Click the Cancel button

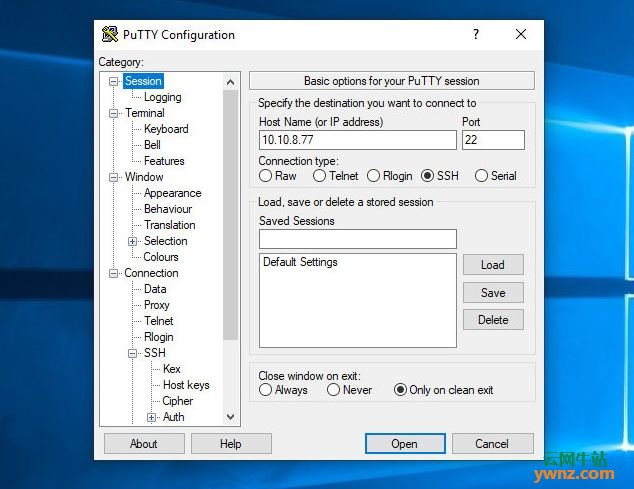click(492, 444)
